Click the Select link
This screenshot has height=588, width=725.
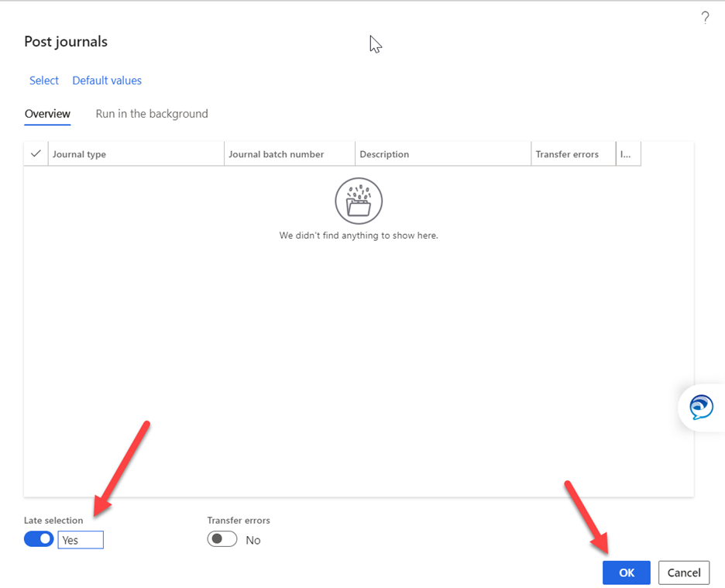(44, 81)
